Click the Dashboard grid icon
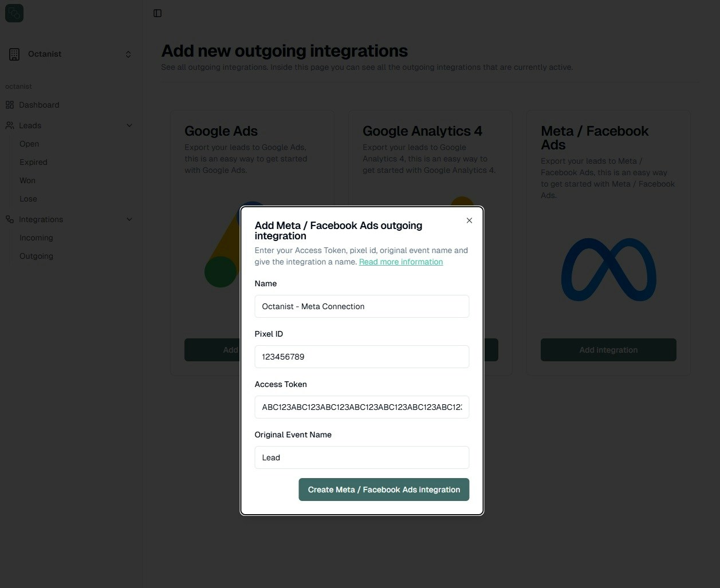720x588 pixels. tap(10, 105)
